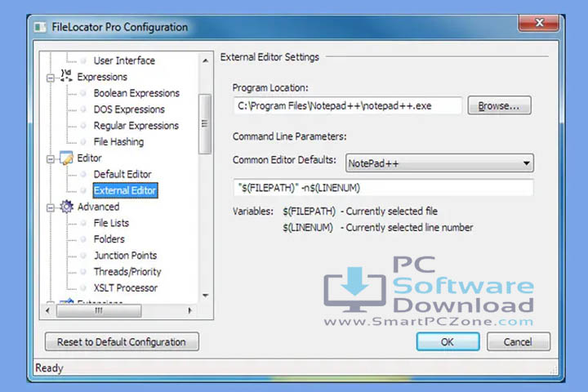Viewport: 588px width, 392px height.
Task: Open Folders settings under Advanced
Action: (109, 239)
